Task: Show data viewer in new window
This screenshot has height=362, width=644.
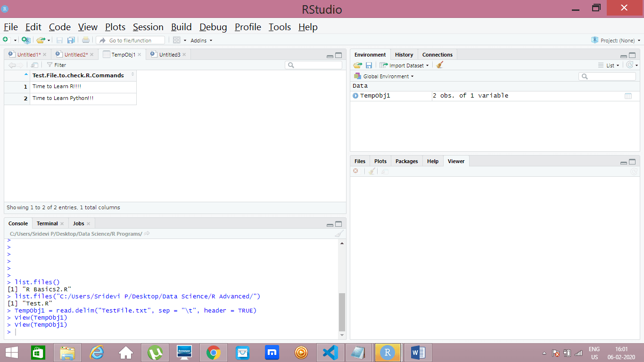Action: [34, 65]
